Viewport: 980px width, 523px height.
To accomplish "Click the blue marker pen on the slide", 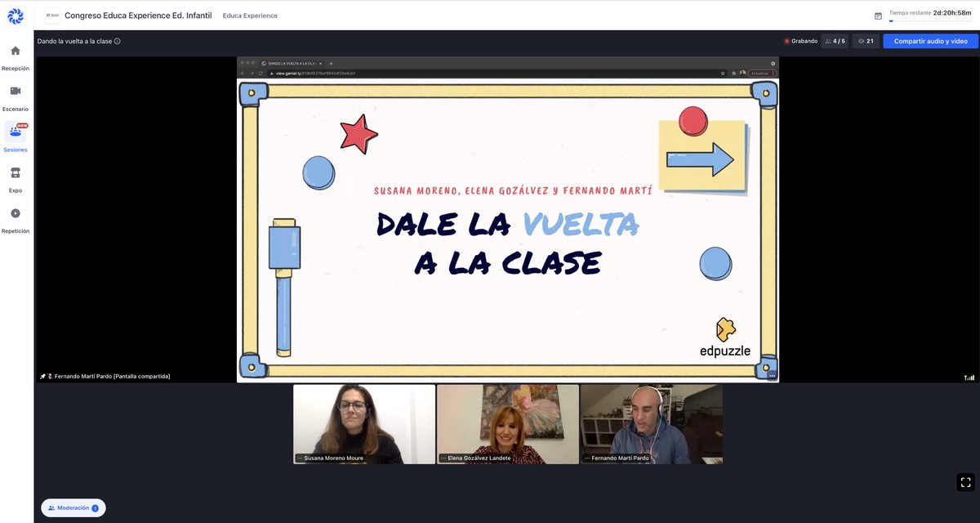I will click(x=284, y=286).
